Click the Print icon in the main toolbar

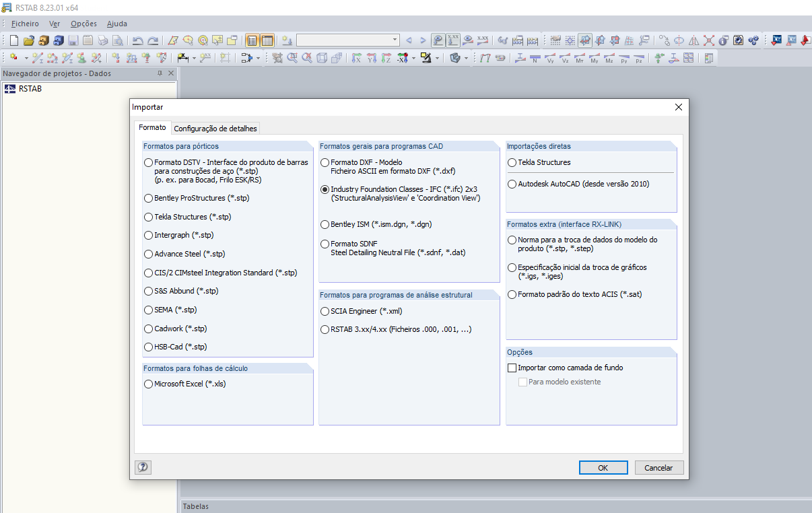[x=103, y=40]
